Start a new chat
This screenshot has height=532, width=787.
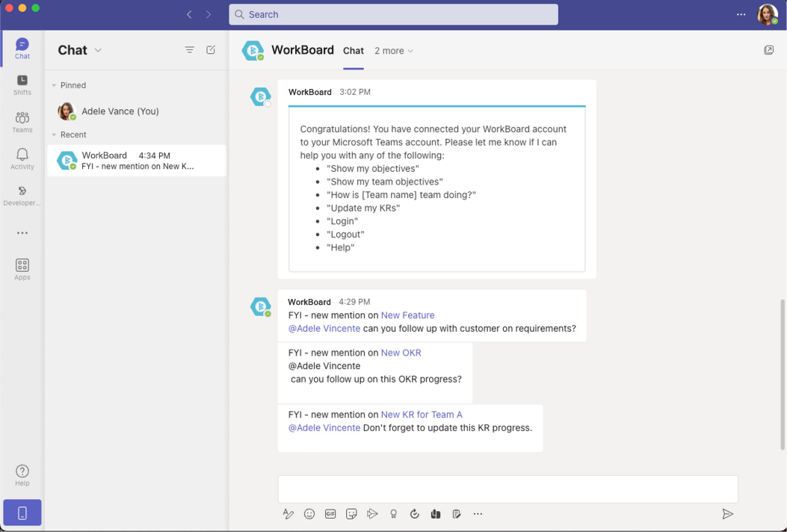[211, 49]
